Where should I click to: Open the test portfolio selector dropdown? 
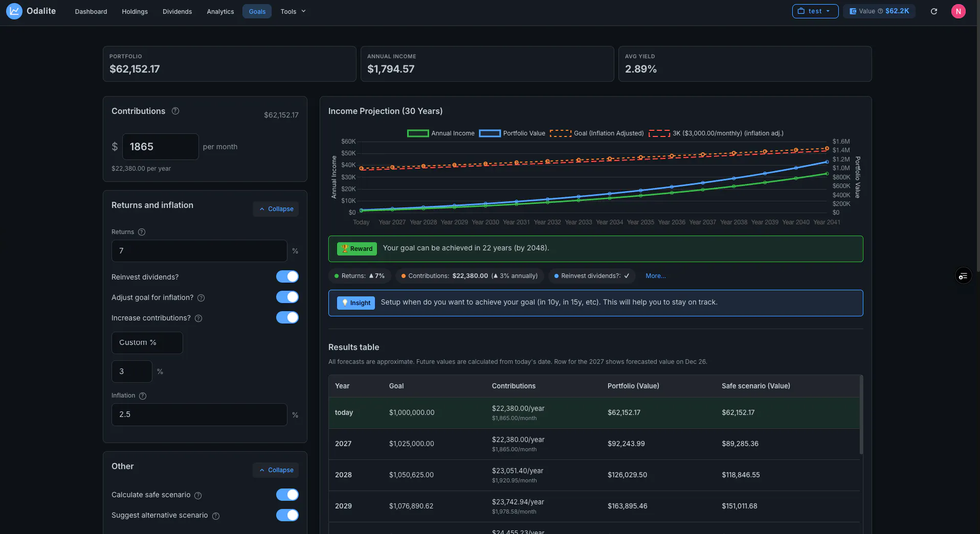[x=815, y=11]
